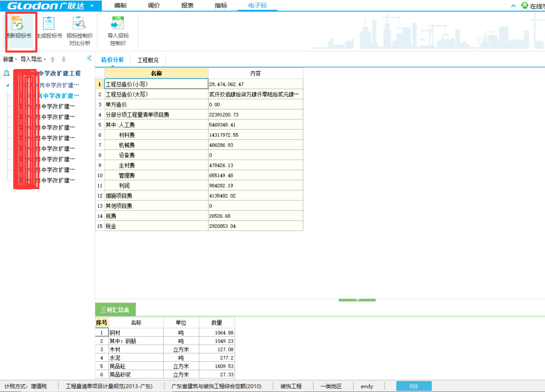
Task: Click the 材料费 cell
Action: pos(156,135)
